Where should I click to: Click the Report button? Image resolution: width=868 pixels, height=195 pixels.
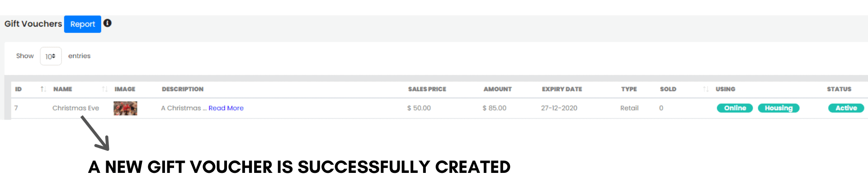82,24
